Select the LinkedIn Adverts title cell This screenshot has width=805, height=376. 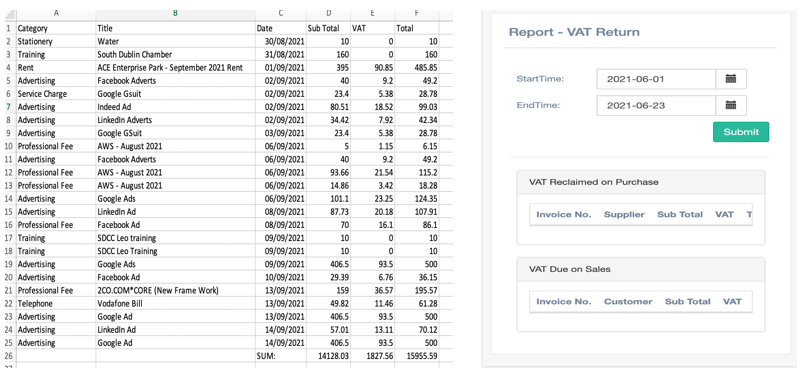coord(175,120)
